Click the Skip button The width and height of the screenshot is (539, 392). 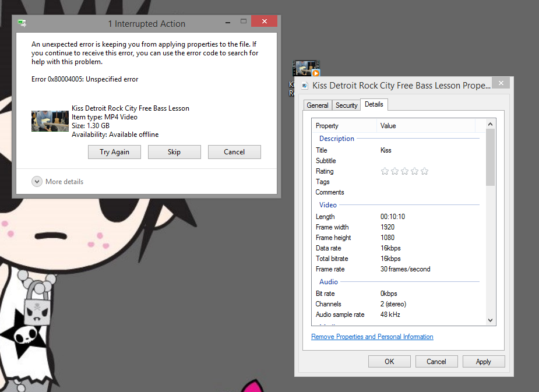(x=174, y=152)
